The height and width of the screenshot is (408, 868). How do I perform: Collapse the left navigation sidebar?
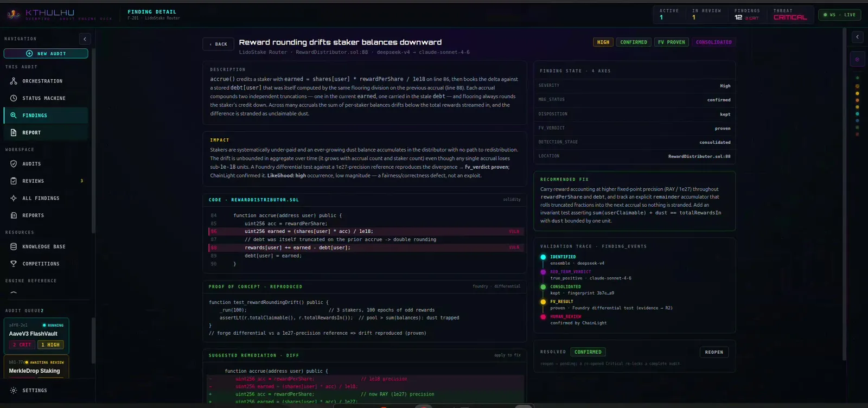click(85, 39)
